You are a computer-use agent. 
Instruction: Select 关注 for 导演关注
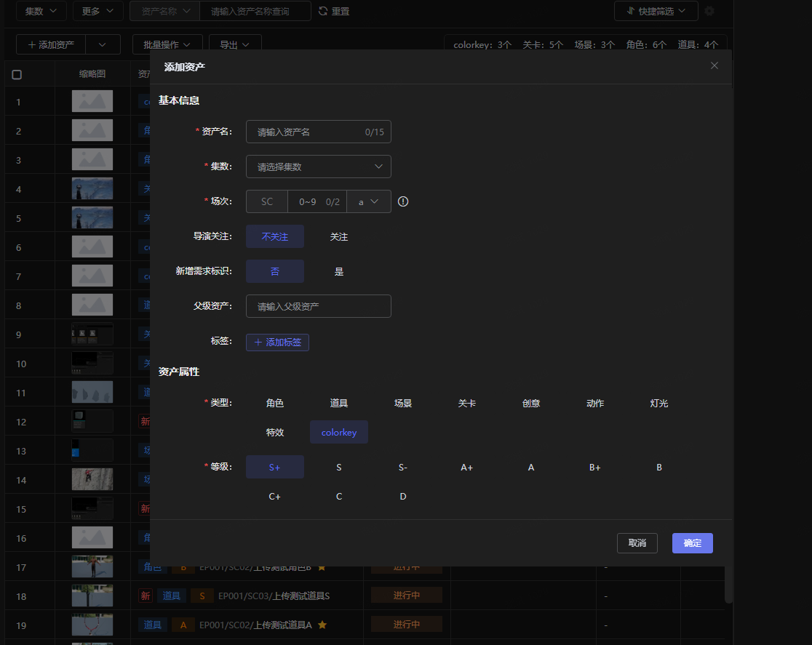(338, 236)
